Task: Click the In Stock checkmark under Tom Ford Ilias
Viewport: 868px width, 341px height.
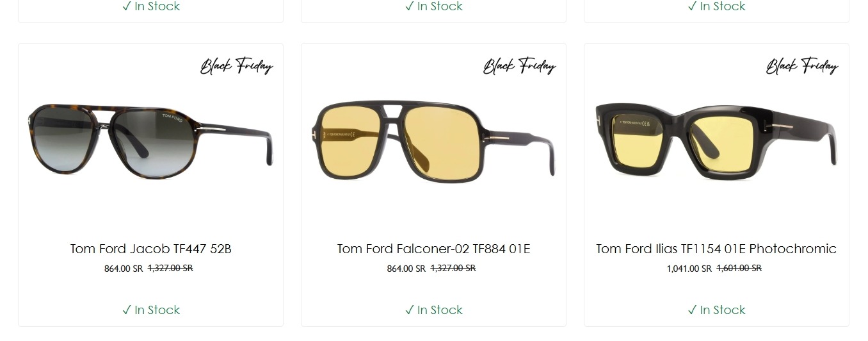Action: [692, 310]
